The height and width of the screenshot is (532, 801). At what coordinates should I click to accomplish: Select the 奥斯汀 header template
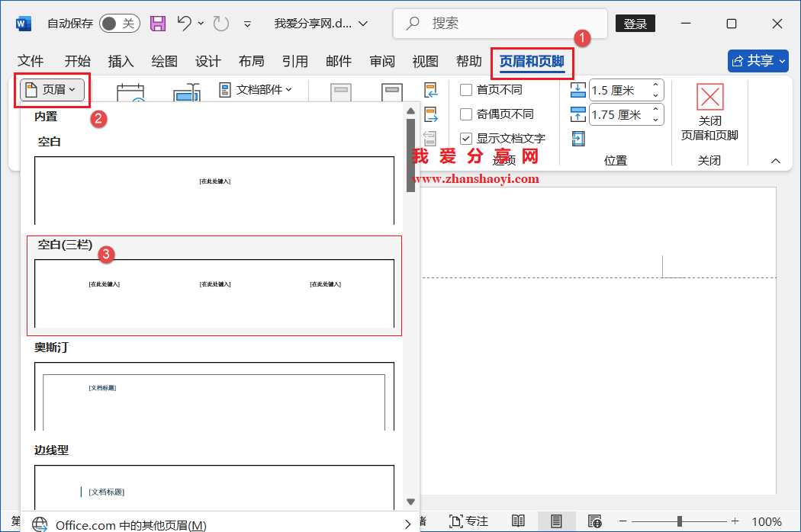[214, 396]
